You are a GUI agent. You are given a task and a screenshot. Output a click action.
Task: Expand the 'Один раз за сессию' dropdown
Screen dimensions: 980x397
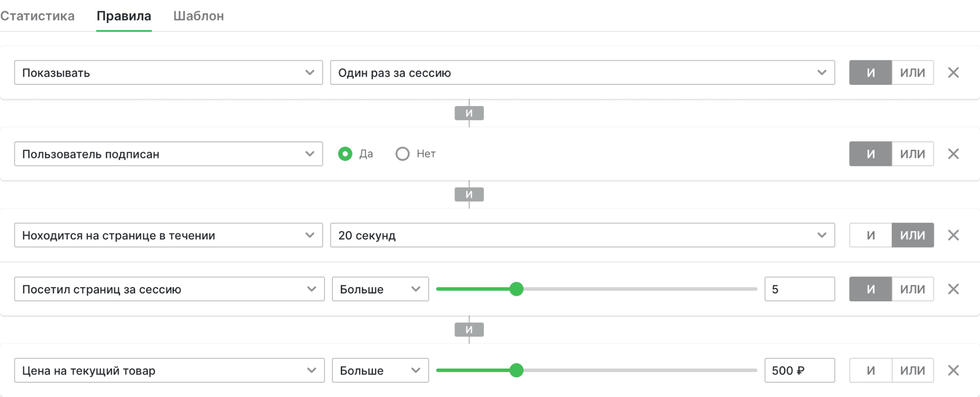pyautogui.click(x=582, y=73)
